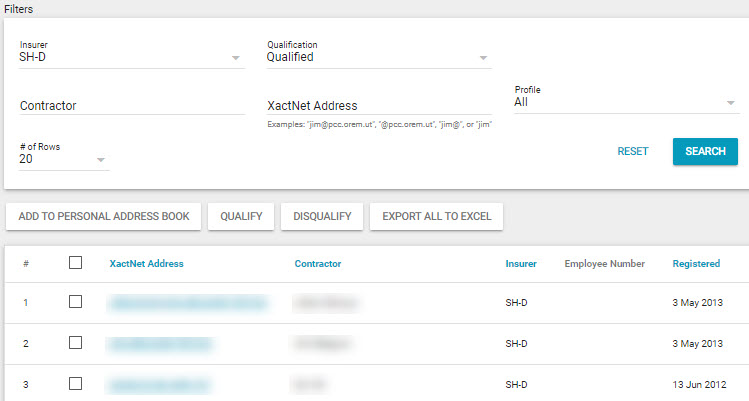749x401 pixels.
Task: Change the # of Rows dropdown
Action: click(x=64, y=158)
